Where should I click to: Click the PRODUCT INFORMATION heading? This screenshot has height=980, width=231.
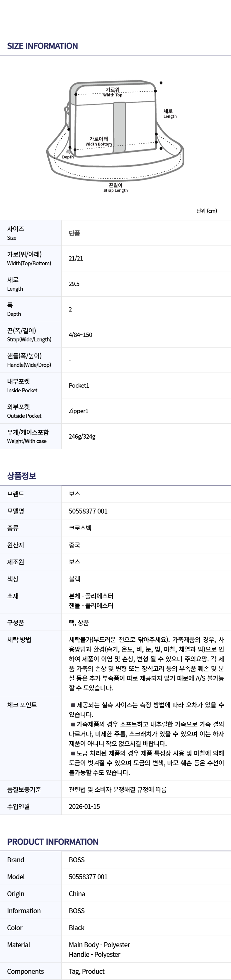pos(52,842)
